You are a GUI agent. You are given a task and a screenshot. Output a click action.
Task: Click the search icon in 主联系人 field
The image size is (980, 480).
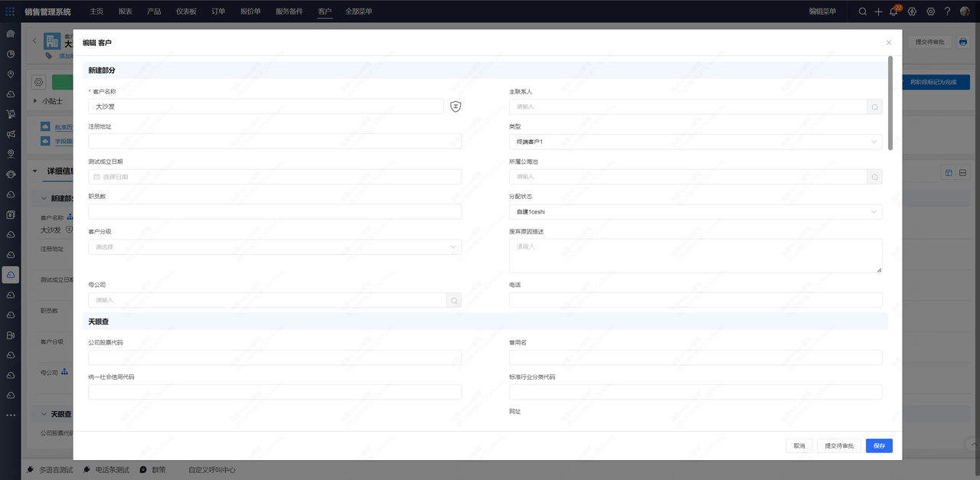[x=874, y=107]
